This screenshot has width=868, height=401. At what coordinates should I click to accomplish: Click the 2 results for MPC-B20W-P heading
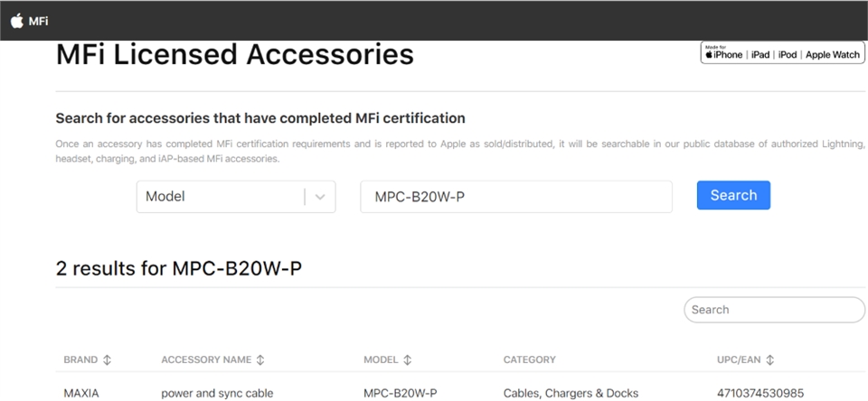click(x=178, y=268)
